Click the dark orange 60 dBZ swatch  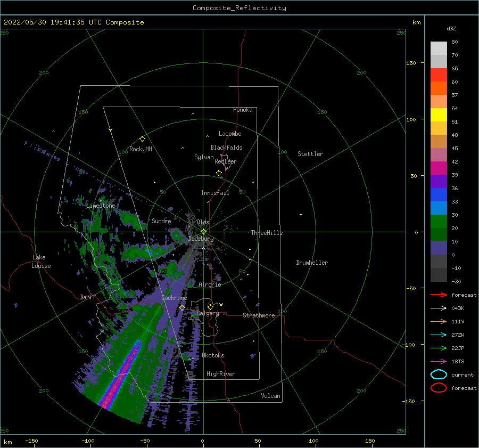coord(439,88)
